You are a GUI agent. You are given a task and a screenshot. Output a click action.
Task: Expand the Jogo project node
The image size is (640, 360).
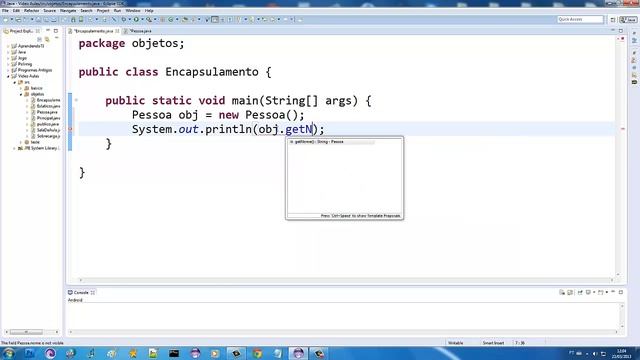8,58
